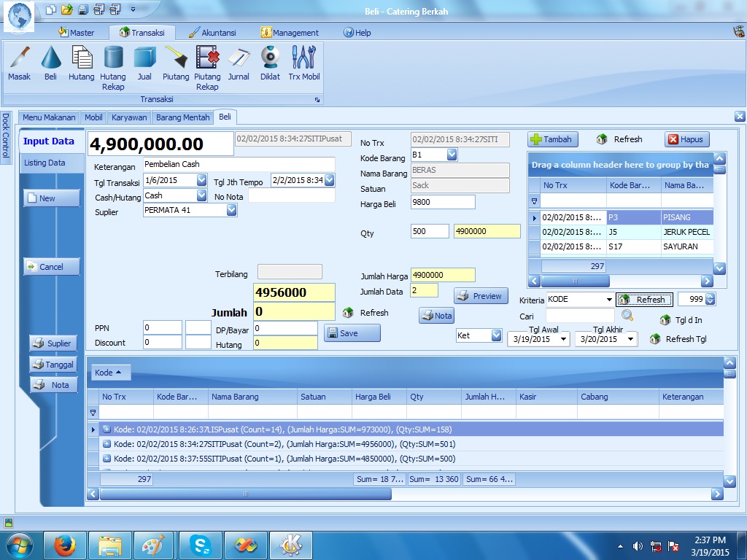Image resolution: width=747 pixels, height=560 pixels.
Task: Open the Jual transaction icon
Action: 144,62
